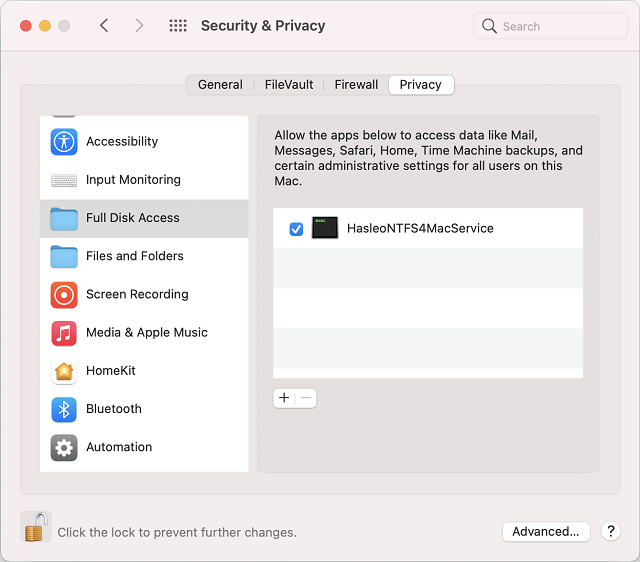Image resolution: width=640 pixels, height=562 pixels.
Task: Select the Input Monitoring keyboard icon
Action: tap(64, 180)
